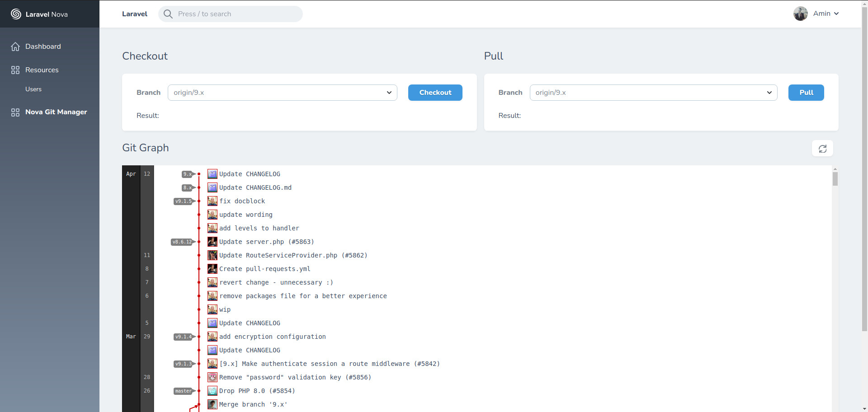Select the v9.1.3 tag label

[x=184, y=364]
